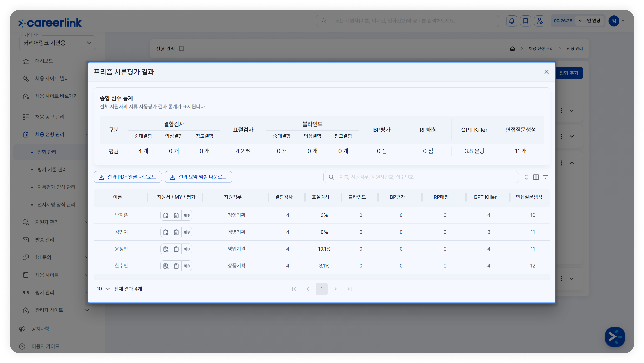The image size is (644, 363).
Task: Click the name 박지은 in the table
Action: (x=121, y=215)
